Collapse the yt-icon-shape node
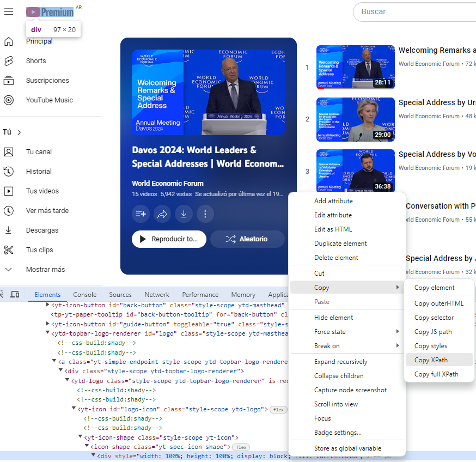Viewport: 476px width, 462px height. [x=80, y=437]
